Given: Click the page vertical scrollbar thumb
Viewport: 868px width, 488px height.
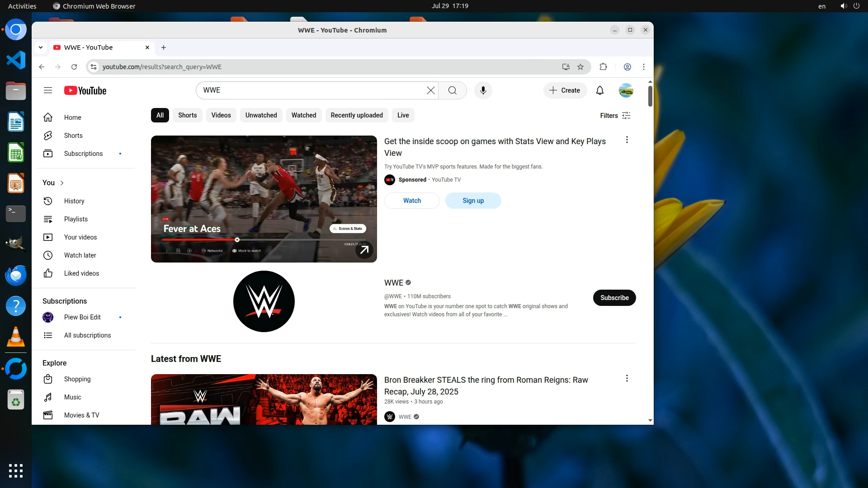Looking at the screenshot, I should tap(650, 96).
